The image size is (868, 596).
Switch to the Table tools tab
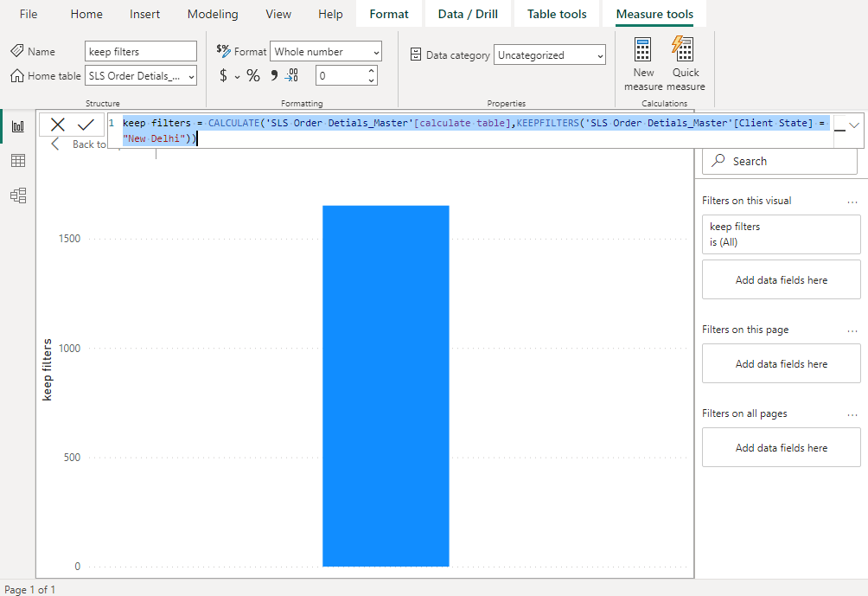coord(557,14)
